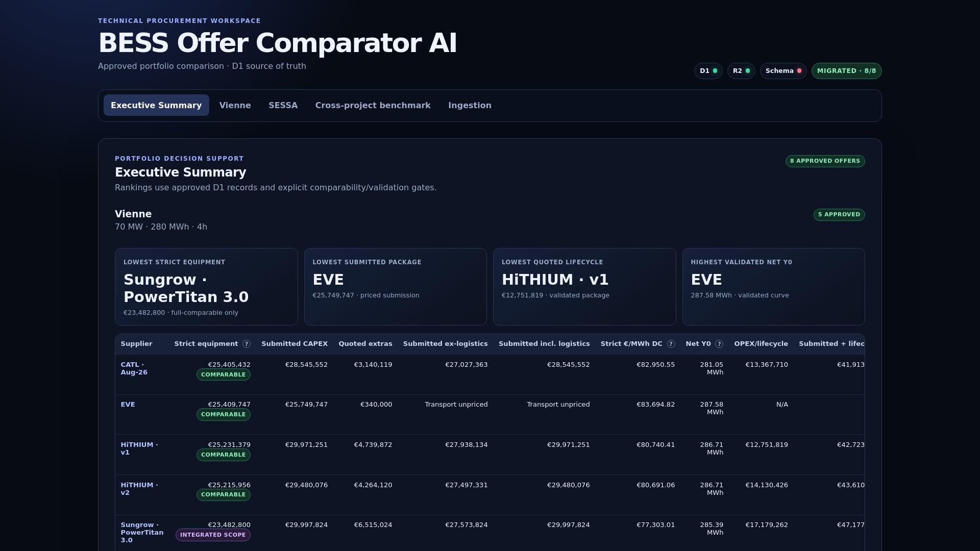This screenshot has width=980, height=551.
Task: Click the Quoted extras column header
Action: coord(365,344)
